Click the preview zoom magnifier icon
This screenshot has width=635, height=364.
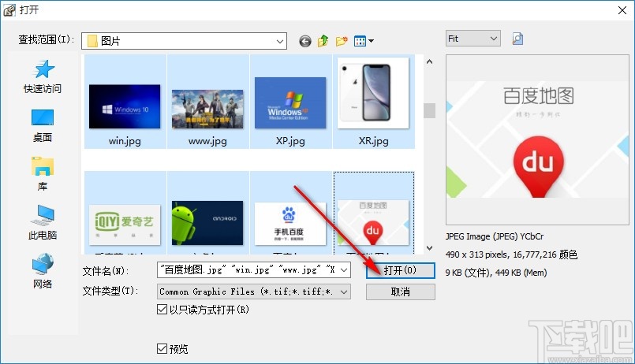(517, 39)
